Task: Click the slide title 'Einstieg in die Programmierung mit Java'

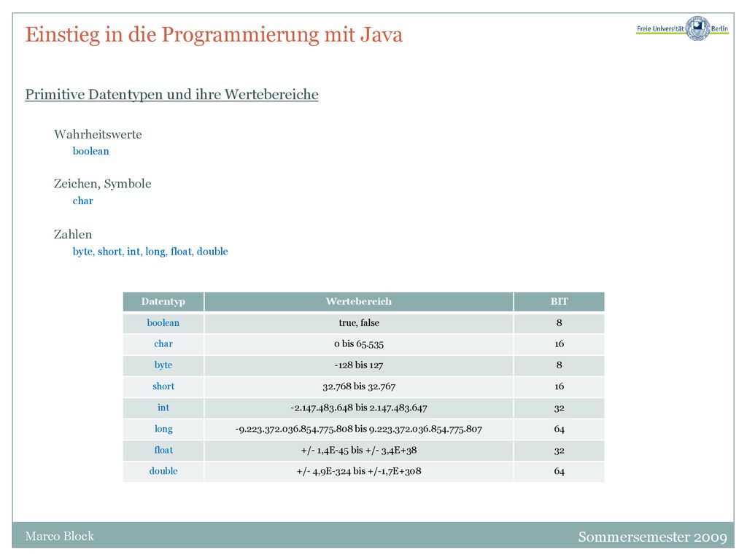Action: pos(214,34)
